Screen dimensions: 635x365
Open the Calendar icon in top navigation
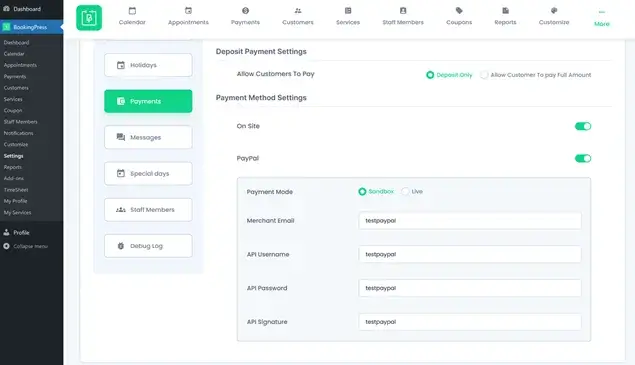click(x=132, y=11)
